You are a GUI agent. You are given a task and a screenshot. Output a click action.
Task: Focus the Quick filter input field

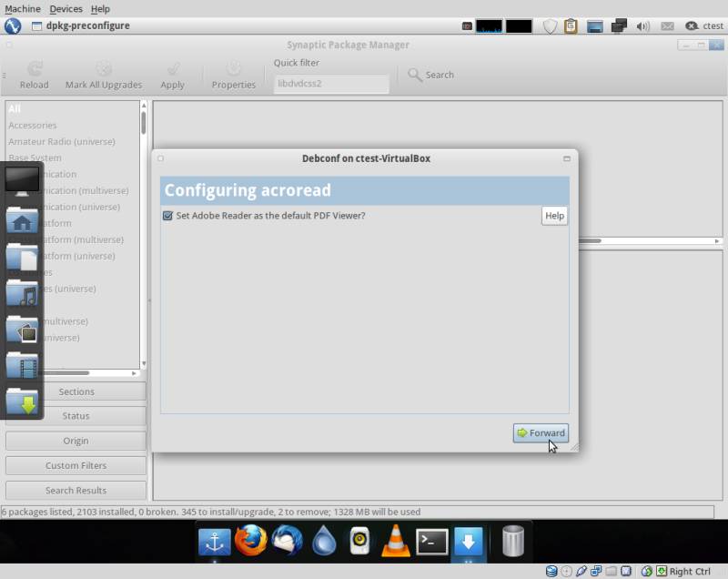331,84
